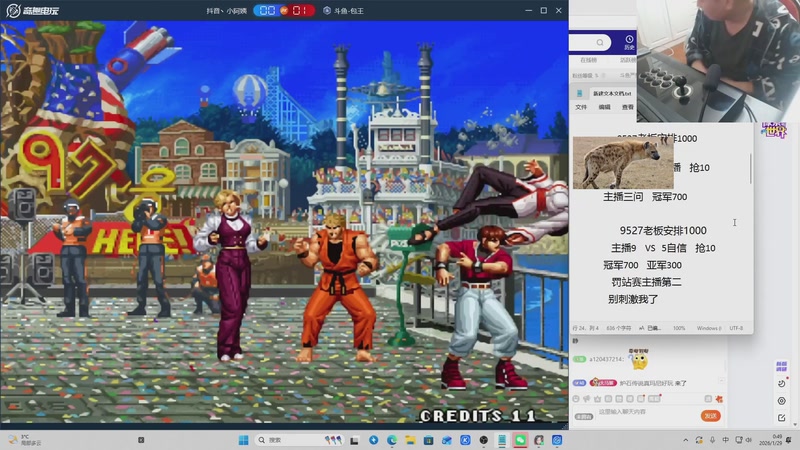Click the microphone icon in system tray
This screenshot has width=800, height=450.
pos(712,440)
